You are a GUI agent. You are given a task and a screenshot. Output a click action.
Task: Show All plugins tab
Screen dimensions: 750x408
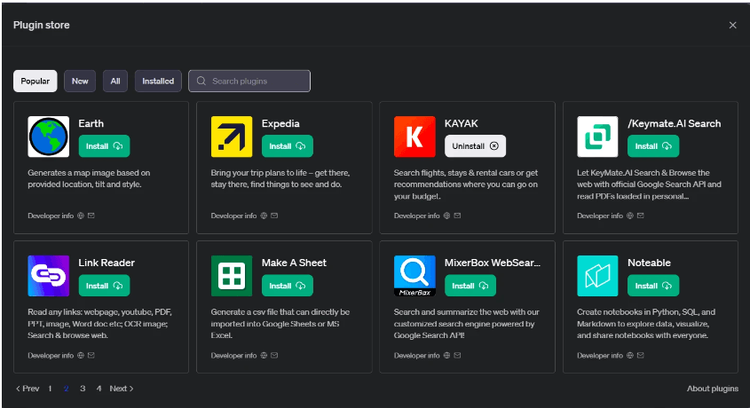[115, 81]
